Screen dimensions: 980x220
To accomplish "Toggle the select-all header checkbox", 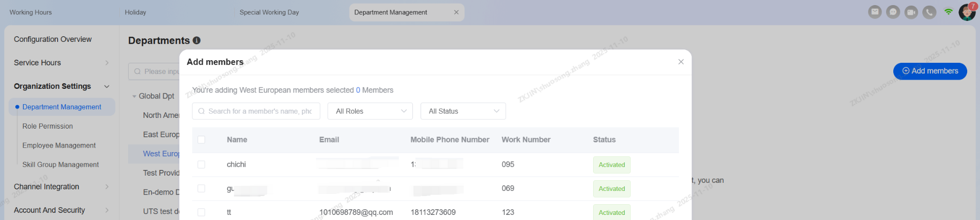I will (x=201, y=140).
